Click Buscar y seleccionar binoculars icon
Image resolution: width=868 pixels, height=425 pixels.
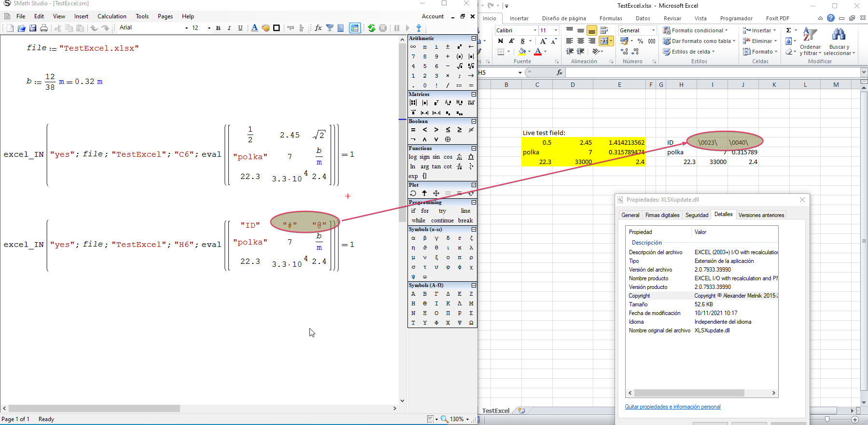[x=839, y=35]
